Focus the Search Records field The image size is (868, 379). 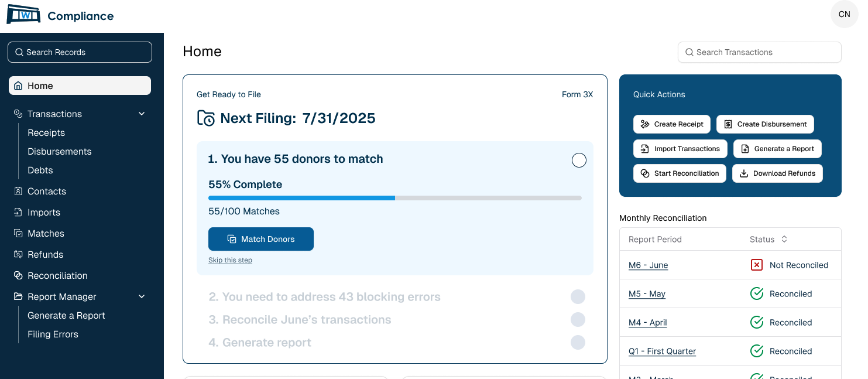pos(80,52)
